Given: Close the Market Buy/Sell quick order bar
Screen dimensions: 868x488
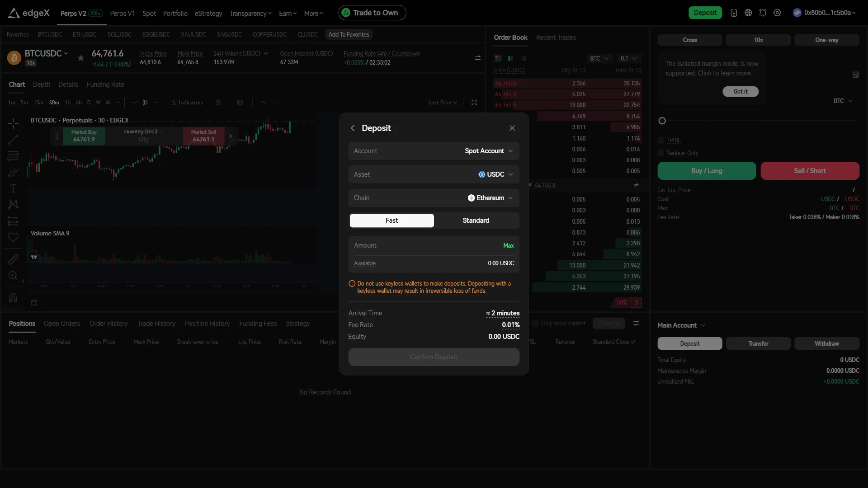Looking at the screenshot, I should tap(231, 136).
